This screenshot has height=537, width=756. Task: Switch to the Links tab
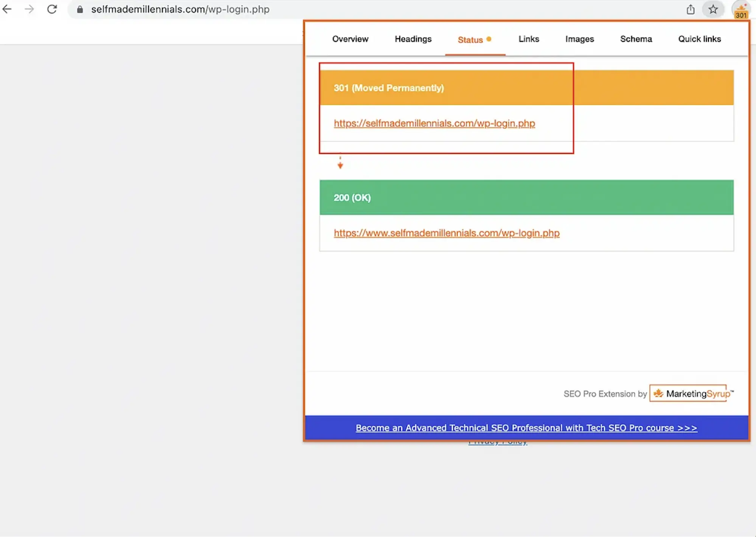[x=528, y=39]
